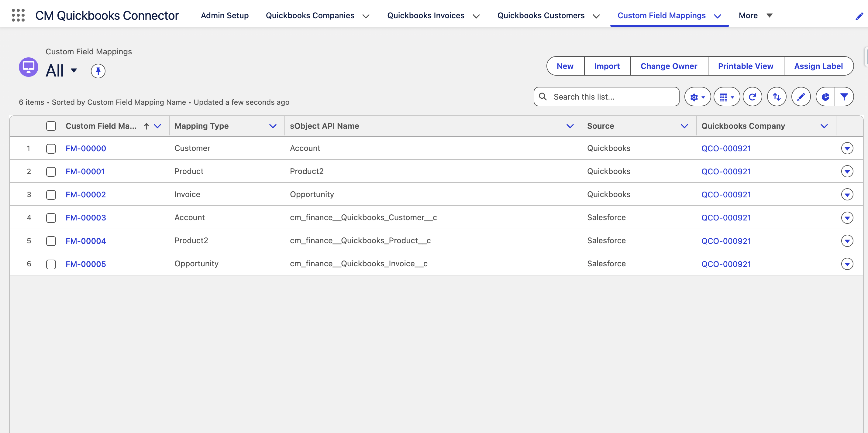Select the FM-00000 row checkbox

(51, 148)
